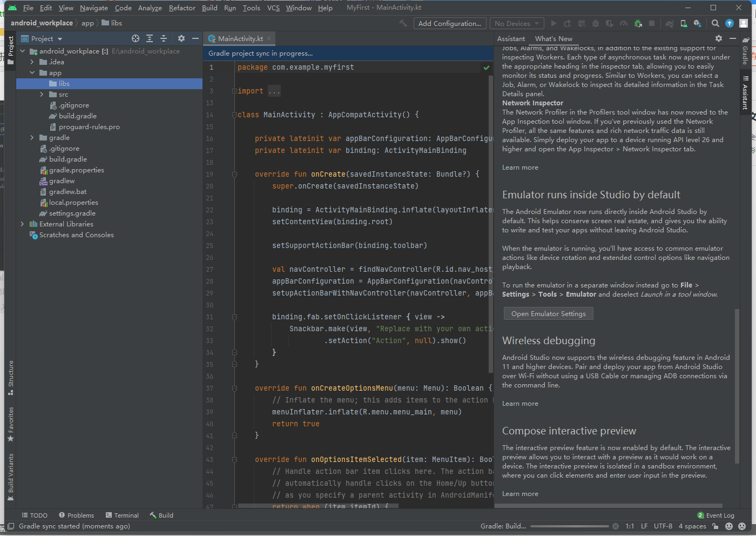The width and height of the screenshot is (756, 536).
Task: Open the VCS menu
Action: point(273,8)
